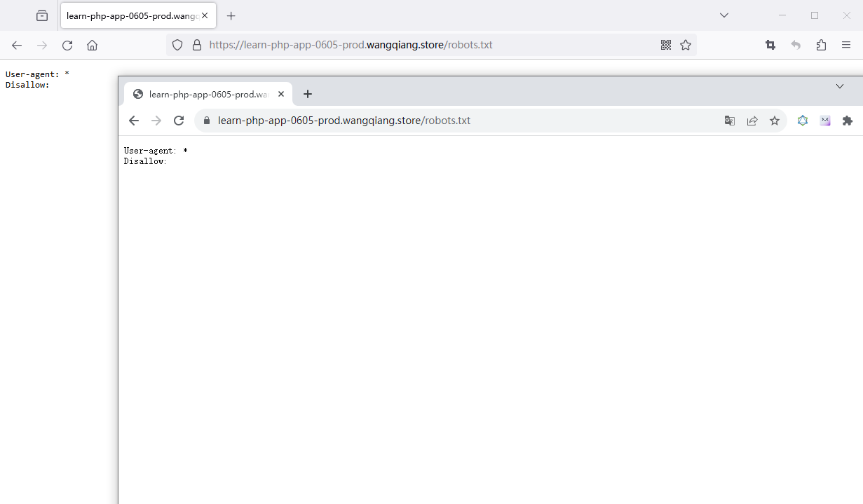Screen dimensions: 863x504
Task: Click 'Disallow:' text in Firefox page
Action: [x=27, y=85]
